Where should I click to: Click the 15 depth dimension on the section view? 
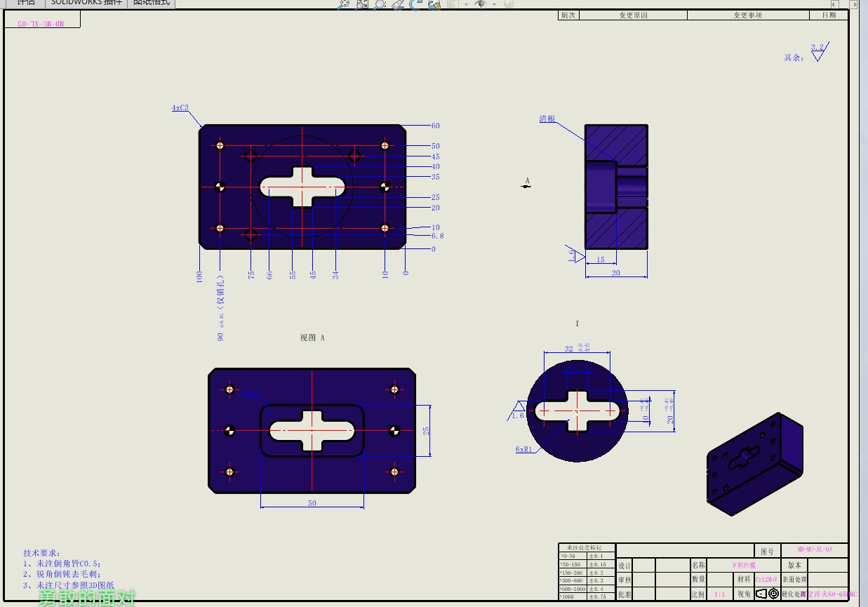601,260
